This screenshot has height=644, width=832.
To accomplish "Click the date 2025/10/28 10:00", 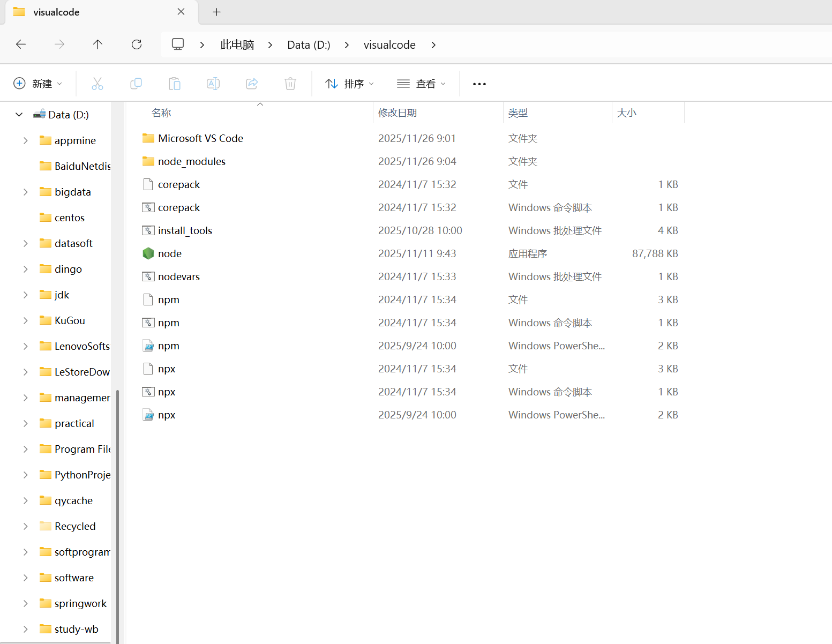I will point(420,230).
